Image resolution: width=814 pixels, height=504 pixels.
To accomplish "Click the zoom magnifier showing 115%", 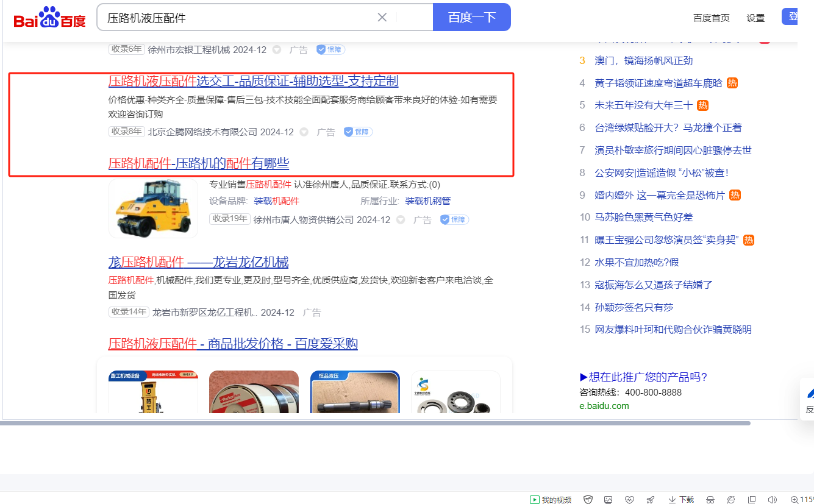I will click(x=802, y=500).
